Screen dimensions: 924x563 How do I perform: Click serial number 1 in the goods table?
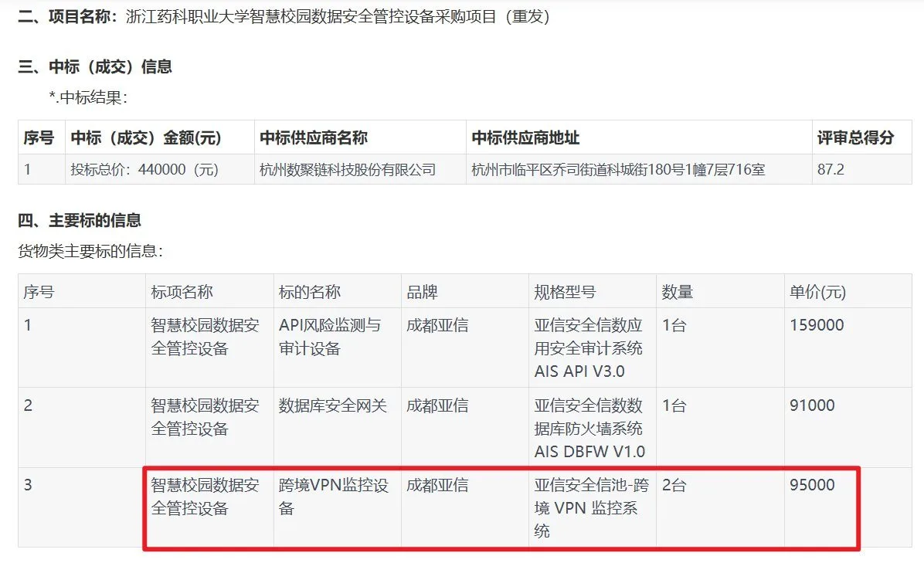(27, 325)
